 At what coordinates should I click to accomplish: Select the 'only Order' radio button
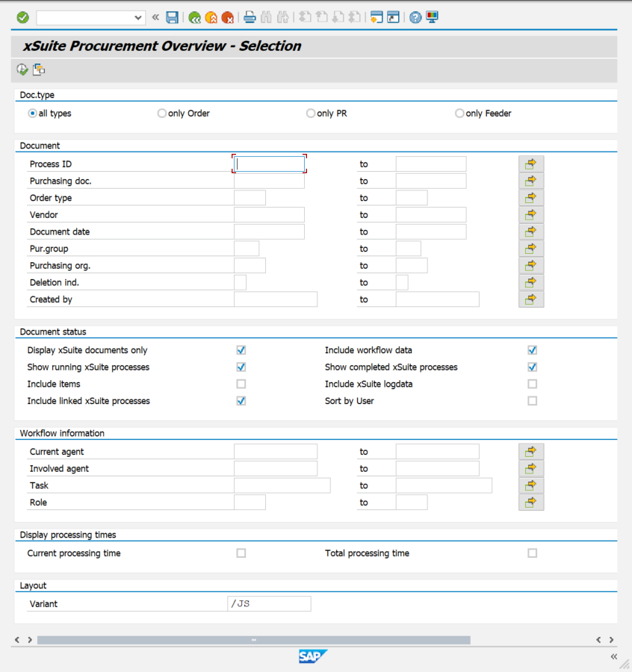tap(162, 113)
